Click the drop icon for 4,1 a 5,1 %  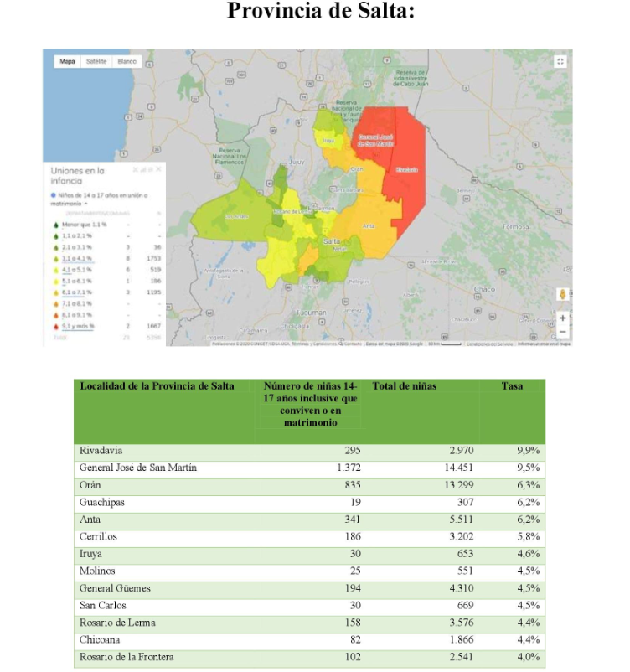[x=56, y=270]
